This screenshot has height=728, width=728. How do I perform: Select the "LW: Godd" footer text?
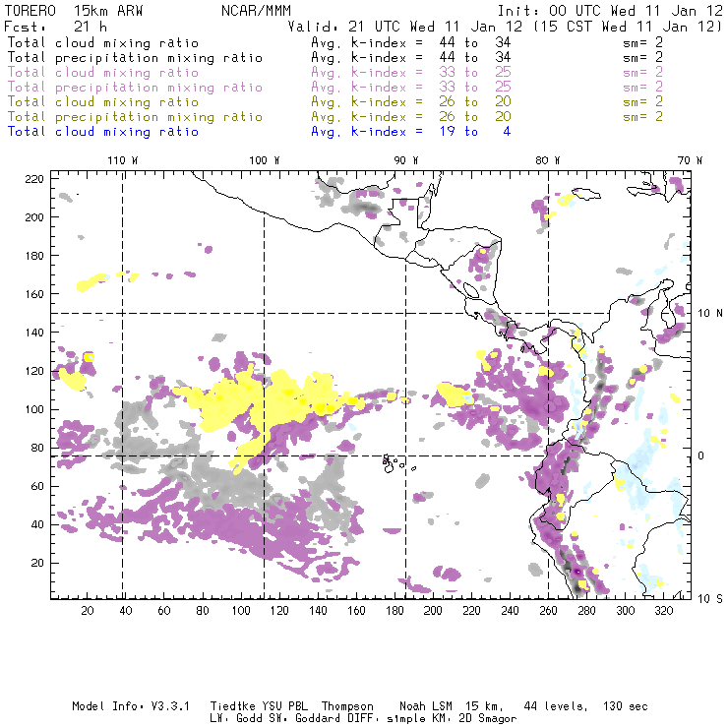[x=236, y=718]
